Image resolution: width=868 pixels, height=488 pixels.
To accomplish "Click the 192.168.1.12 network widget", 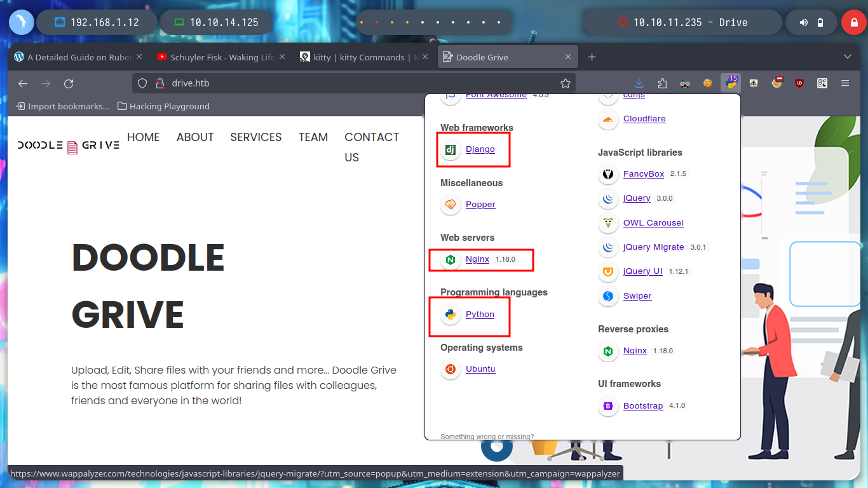I will click(97, 22).
